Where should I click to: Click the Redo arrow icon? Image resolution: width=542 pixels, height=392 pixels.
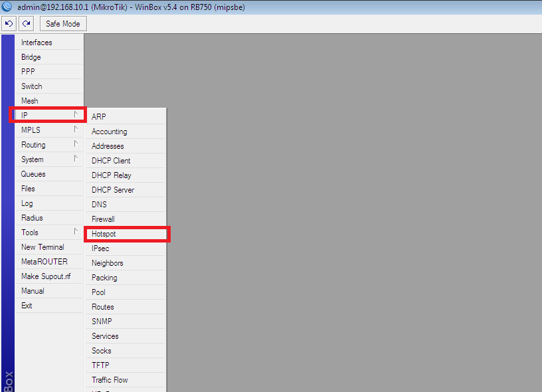coord(27,23)
